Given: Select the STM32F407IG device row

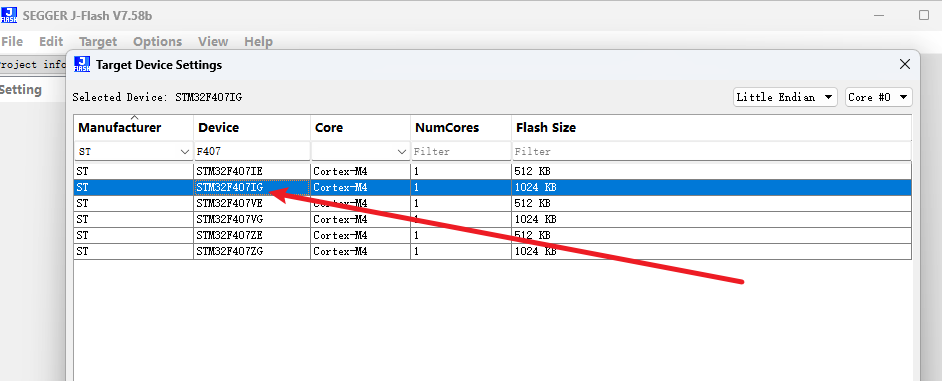Looking at the screenshot, I should (493, 187).
